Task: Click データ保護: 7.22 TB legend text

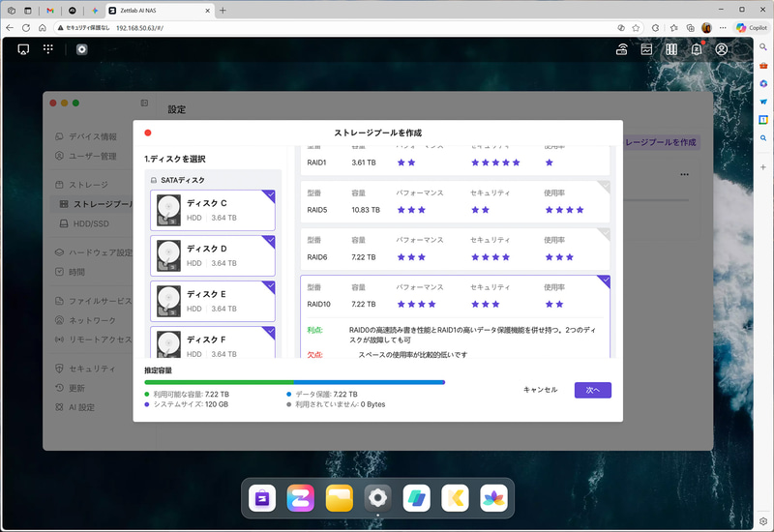Action: (x=326, y=395)
